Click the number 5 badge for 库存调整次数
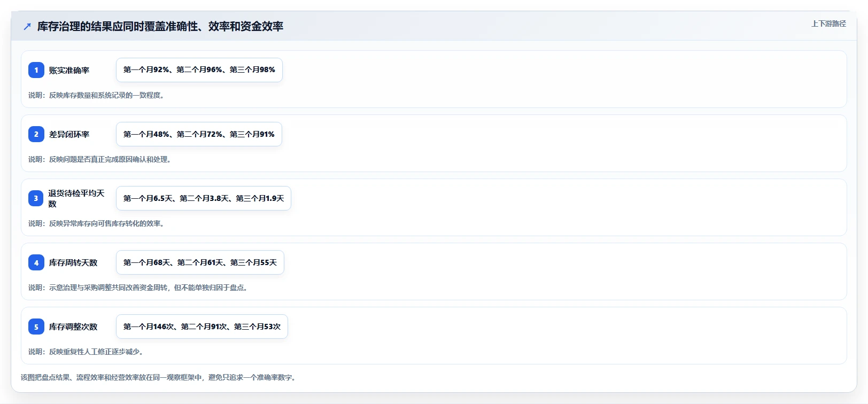 click(36, 327)
